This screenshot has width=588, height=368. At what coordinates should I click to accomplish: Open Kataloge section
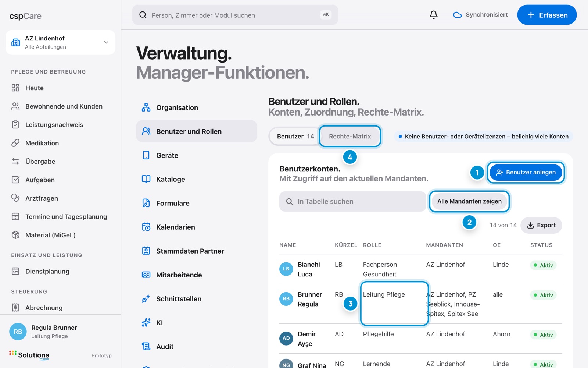point(197,179)
